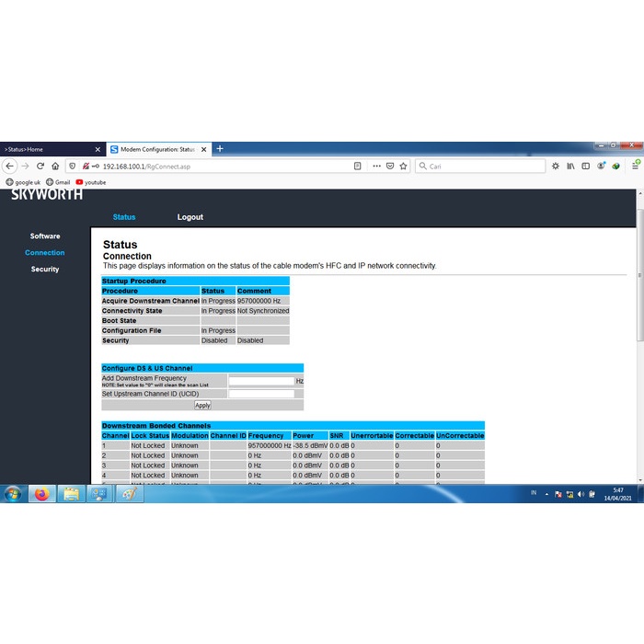The height and width of the screenshot is (644, 644).
Task: Click the Apply button
Action: click(202, 405)
